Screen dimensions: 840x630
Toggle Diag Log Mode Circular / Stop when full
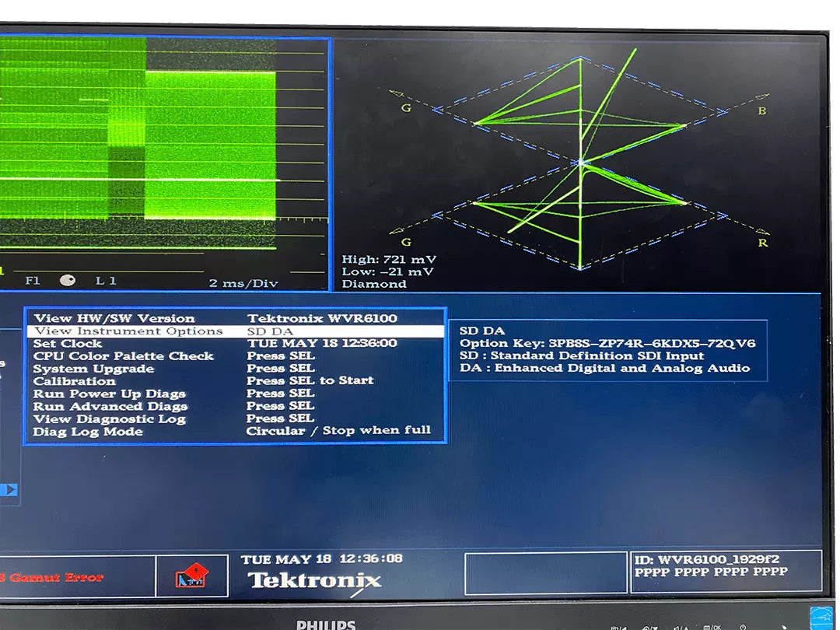click(338, 430)
